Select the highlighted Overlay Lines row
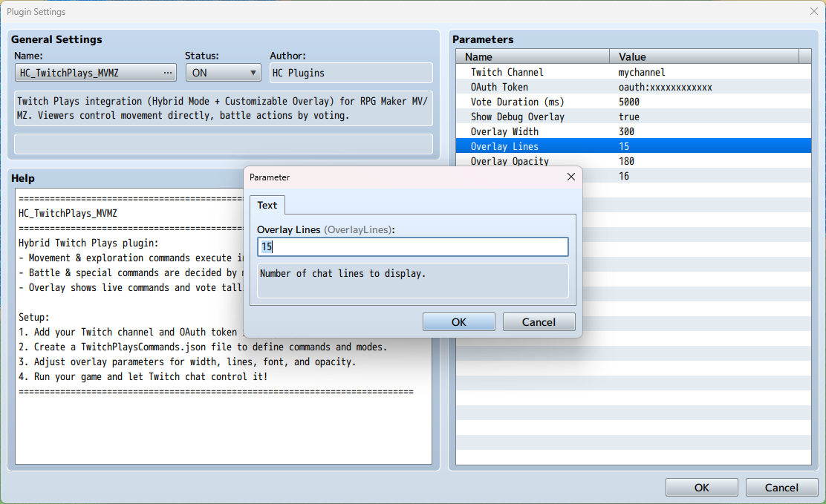Image resolution: width=826 pixels, height=504 pixels. pos(633,146)
